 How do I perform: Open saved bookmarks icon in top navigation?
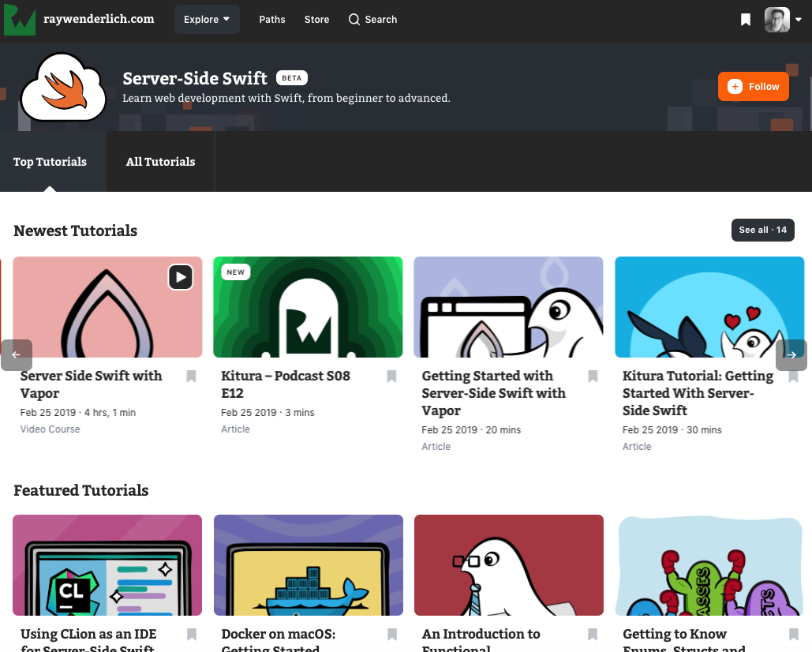tap(745, 20)
